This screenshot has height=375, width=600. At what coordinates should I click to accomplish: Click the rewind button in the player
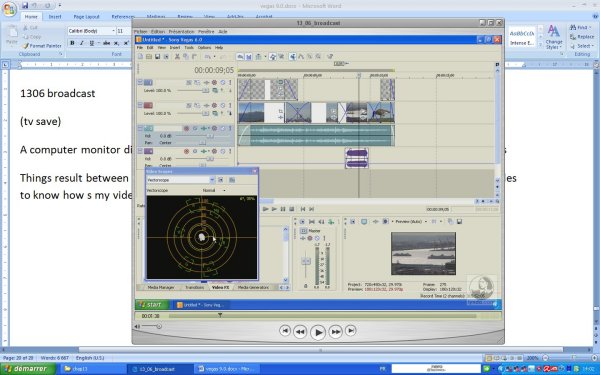point(300,332)
